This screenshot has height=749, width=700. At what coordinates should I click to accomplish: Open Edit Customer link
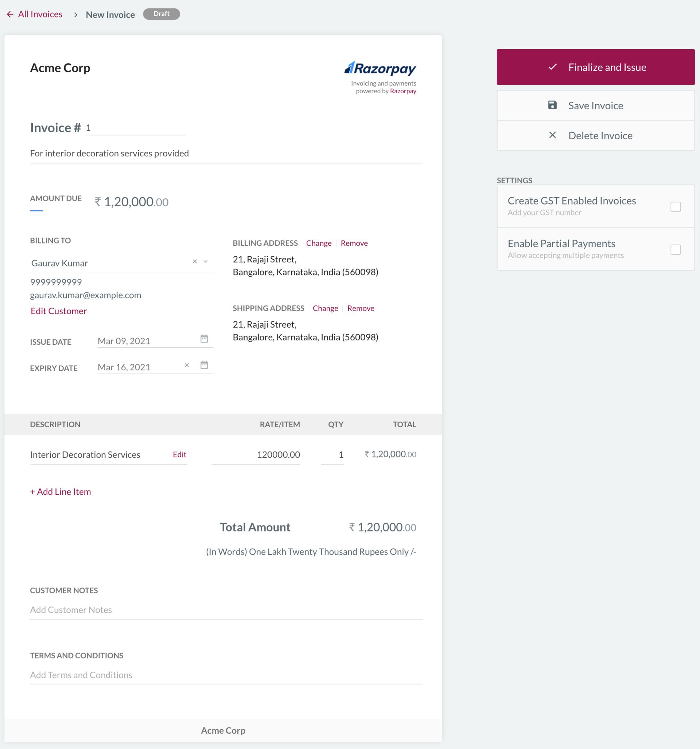pos(59,311)
